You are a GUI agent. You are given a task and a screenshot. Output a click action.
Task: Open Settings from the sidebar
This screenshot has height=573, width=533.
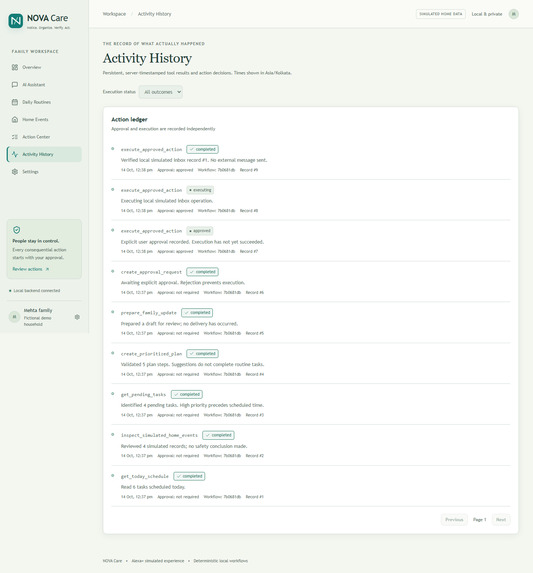point(44,172)
